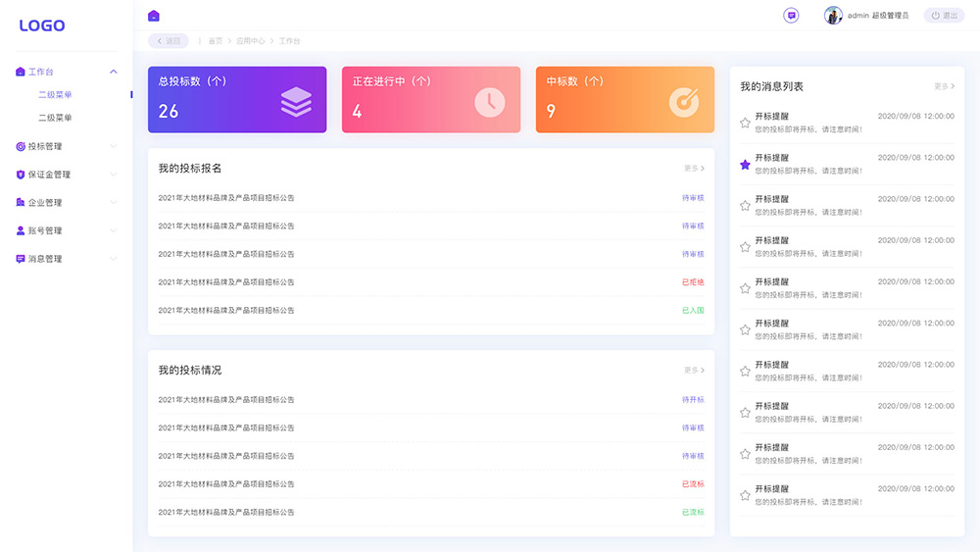The height and width of the screenshot is (552, 980).
Task: Star the last 开标提醒 message in list
Action: 745,496
